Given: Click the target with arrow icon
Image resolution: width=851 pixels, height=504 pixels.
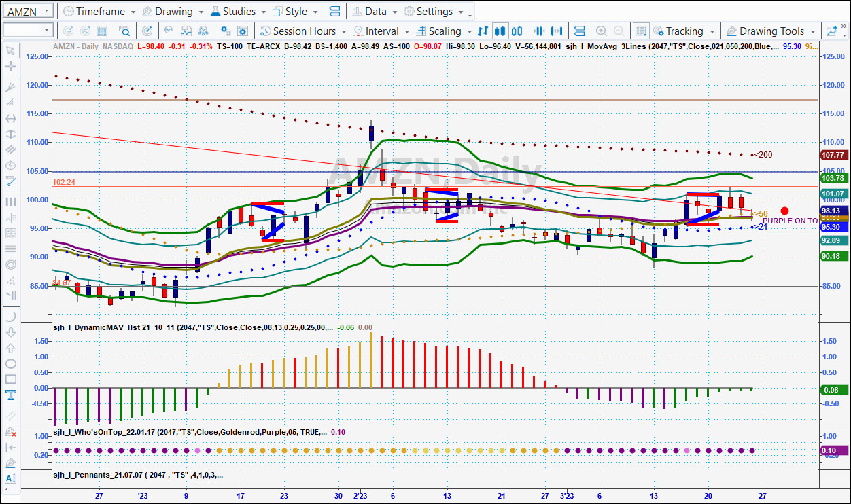Looking at the screenshot, I should tap(147, 31).
